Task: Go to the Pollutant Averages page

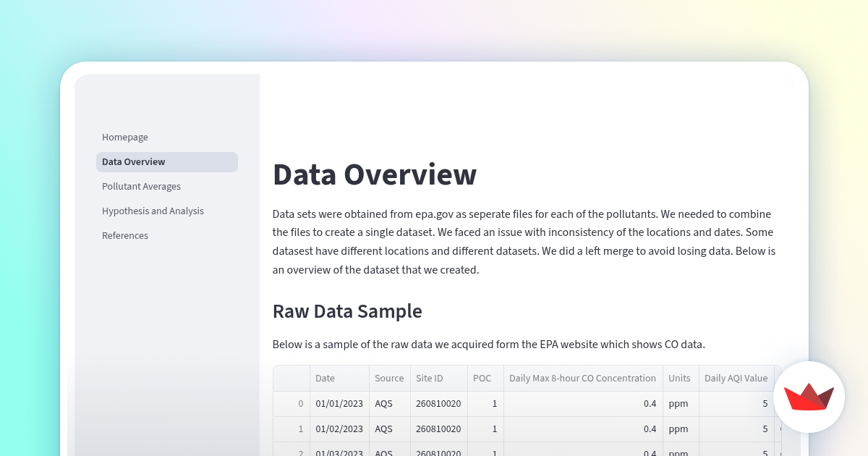Action: [167, 187]
